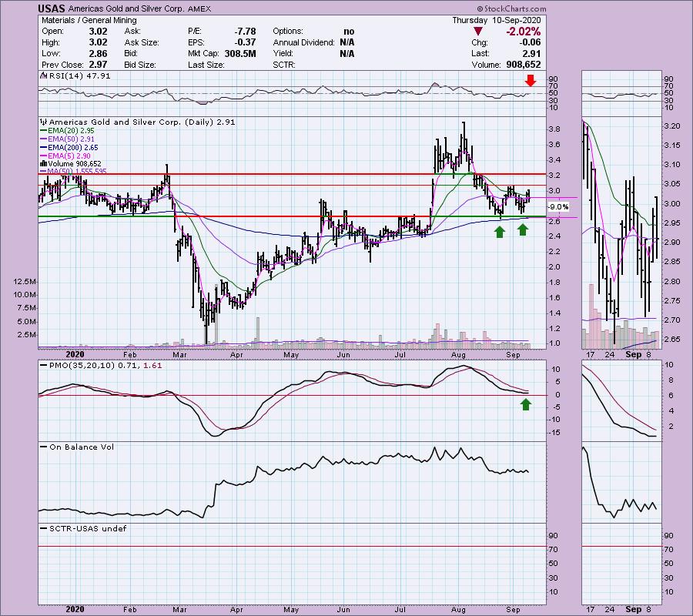The height and width of the screenshot is (616, 693).
Task: Click the EMA(50) 2.91 legend entry
Action: point(71,139)
